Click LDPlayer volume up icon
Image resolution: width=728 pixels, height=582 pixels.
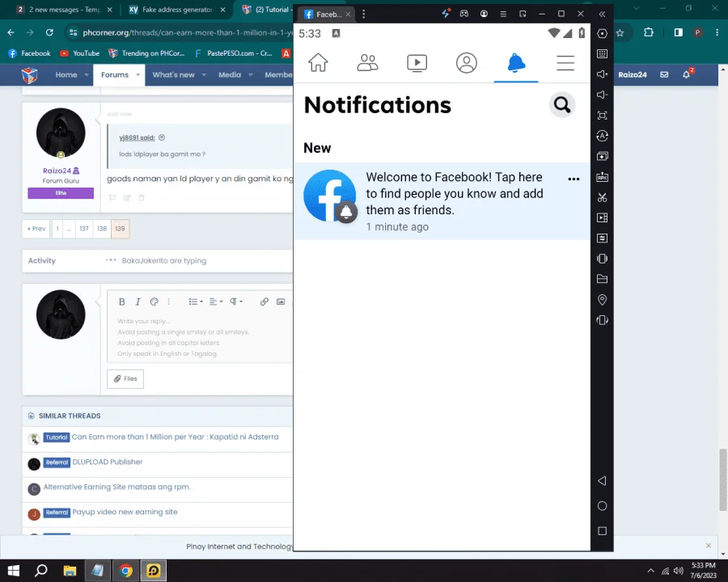602,74
